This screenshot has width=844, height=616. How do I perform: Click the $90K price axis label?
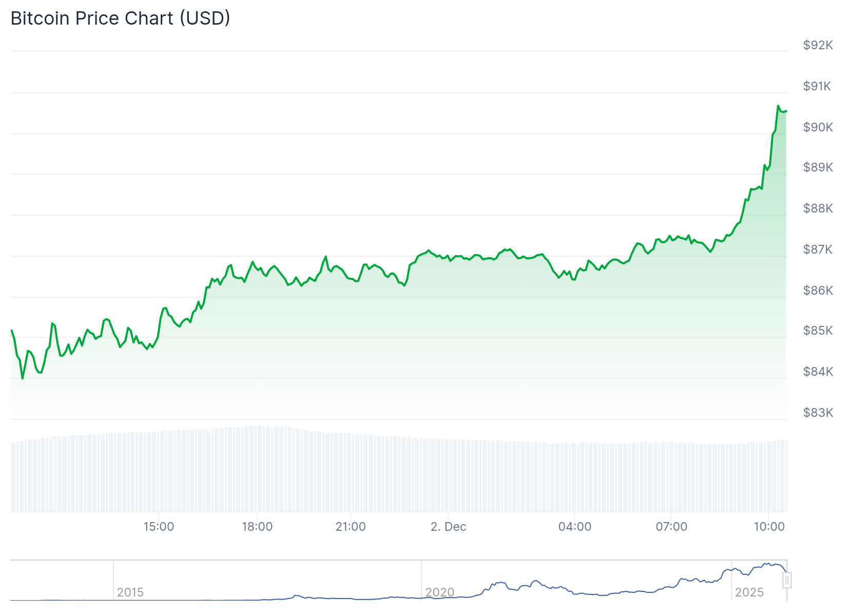click(x=818, y=127)
